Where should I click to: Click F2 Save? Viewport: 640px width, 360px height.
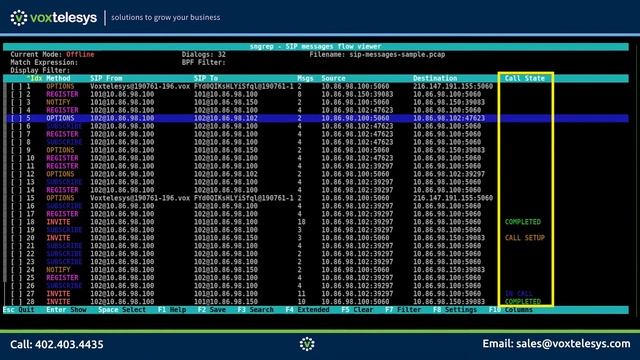point(211,310)
